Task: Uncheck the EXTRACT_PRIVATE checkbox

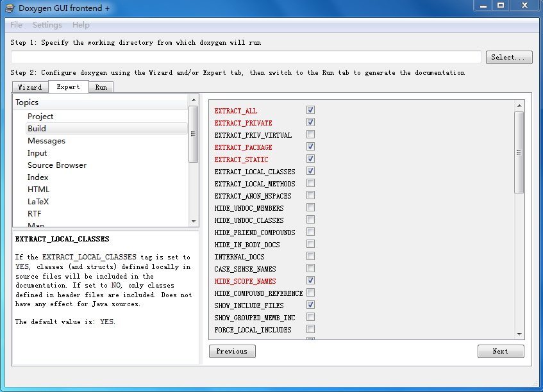Action: [x=311, y=122]
